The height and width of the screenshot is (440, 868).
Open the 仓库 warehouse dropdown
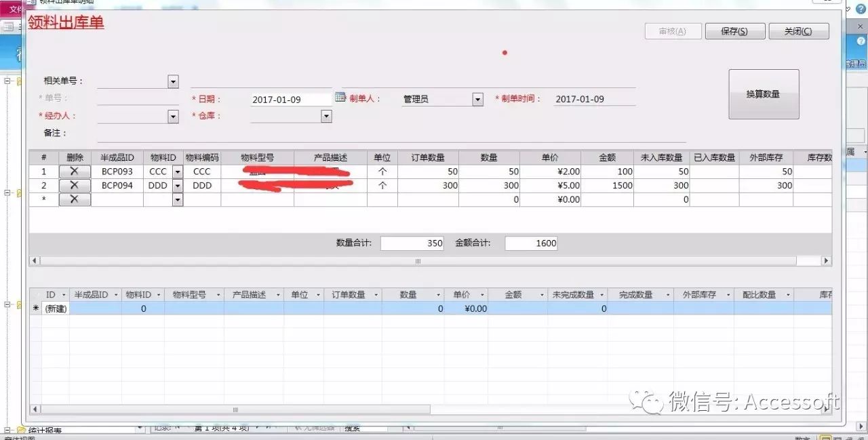pyautogui.click(x=326, y=117)
